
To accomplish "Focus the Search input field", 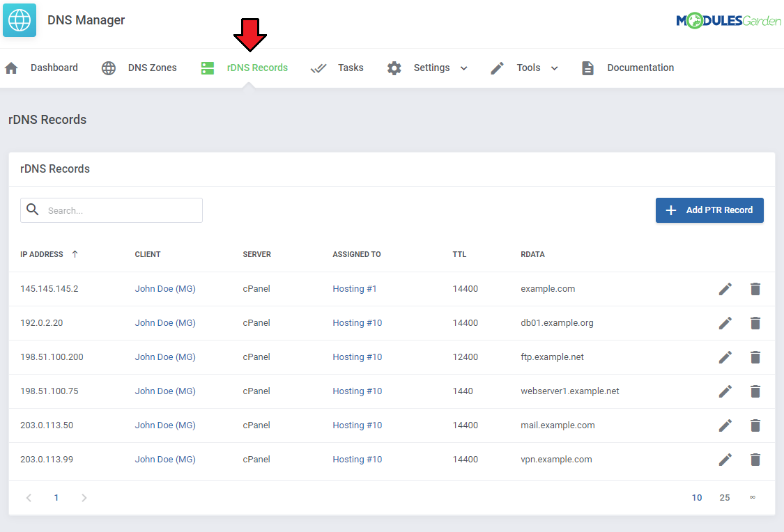I will 112,210.
